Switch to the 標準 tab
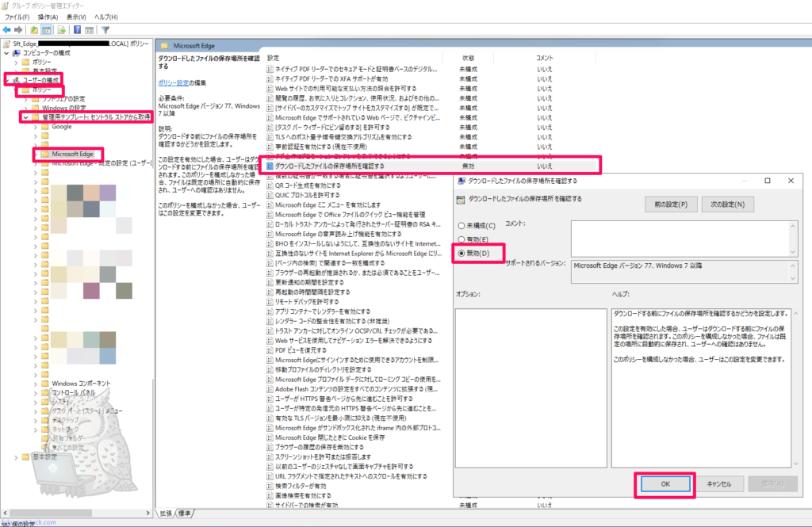Screen dimensions: 812x527 [x=184, y=514]
